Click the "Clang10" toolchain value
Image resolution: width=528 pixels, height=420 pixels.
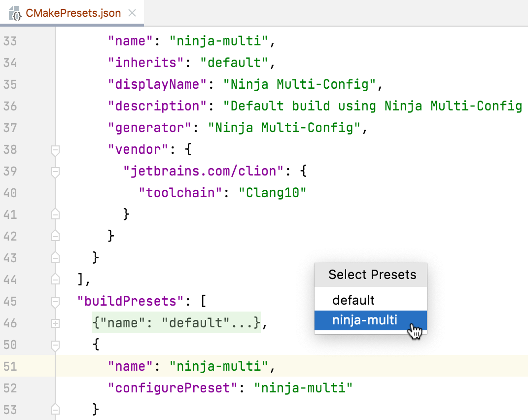(273, 193)
